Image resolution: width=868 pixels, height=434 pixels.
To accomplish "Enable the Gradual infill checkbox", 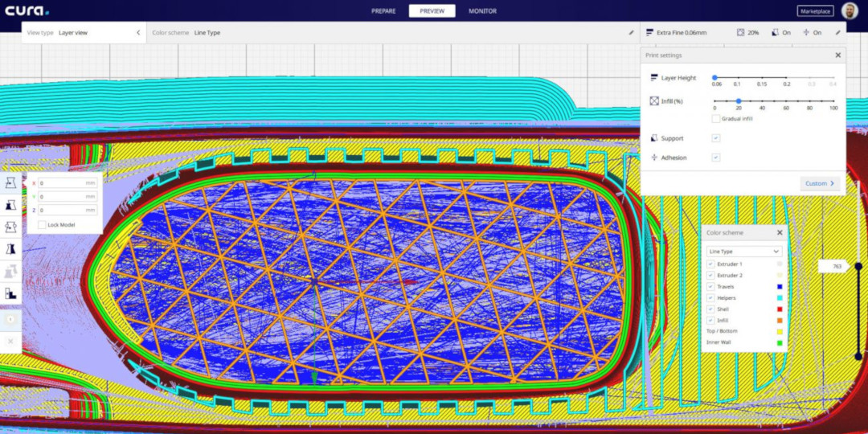I will point(715,119).
